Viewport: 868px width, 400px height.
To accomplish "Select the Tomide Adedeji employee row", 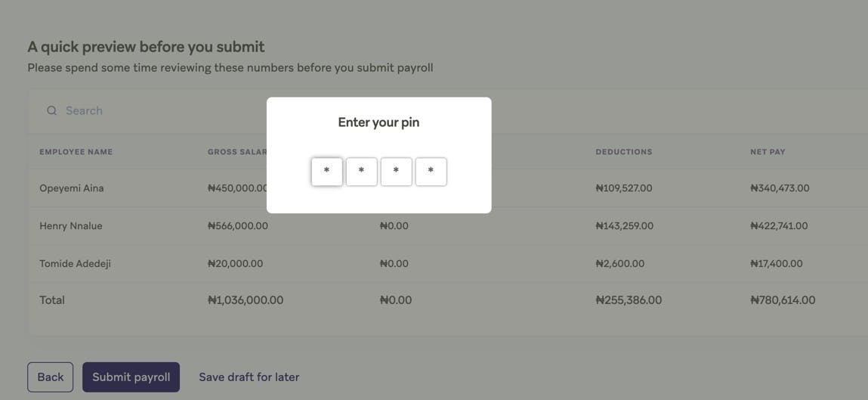I will point(75,264).
